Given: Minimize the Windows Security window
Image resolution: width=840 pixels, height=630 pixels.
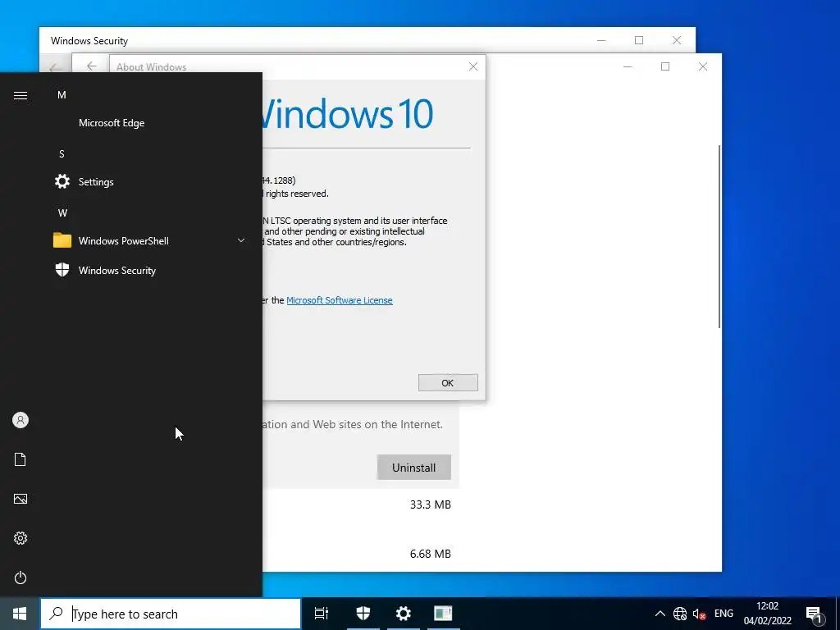Looking at the screenshot, I should pyautogui.click(x=601, y=40).
